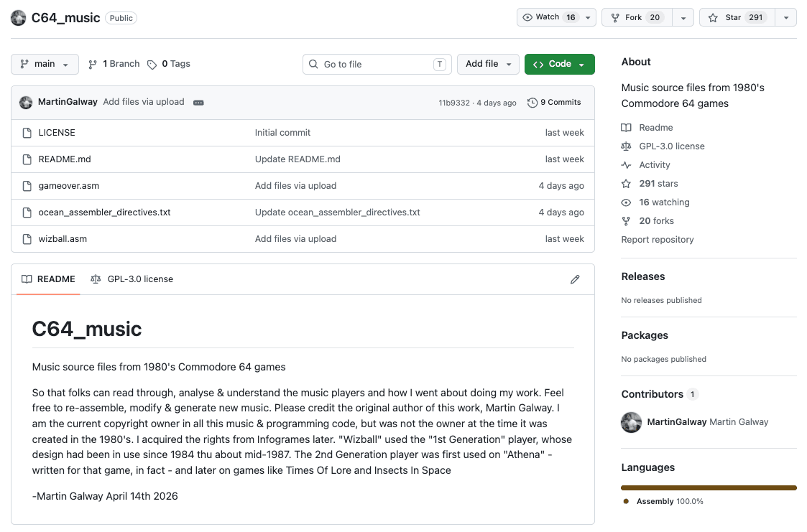Open the ocean_assembler_directives.txt file

[104, 213]
